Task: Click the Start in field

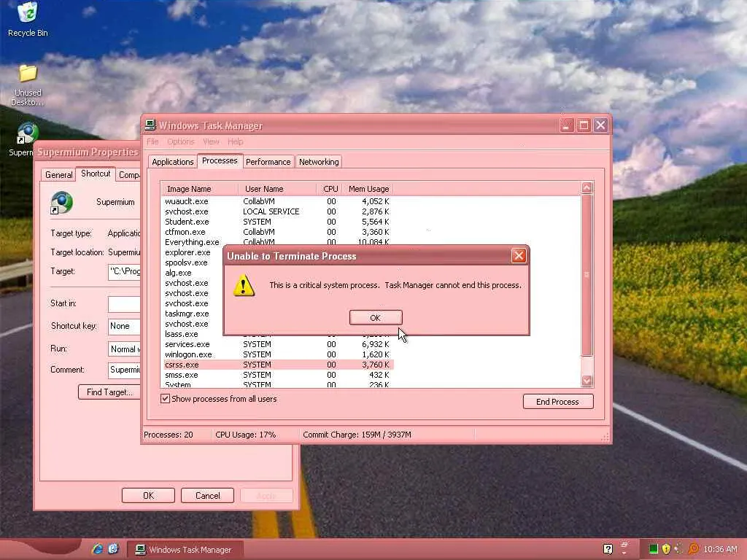Action: pos(124,304)
